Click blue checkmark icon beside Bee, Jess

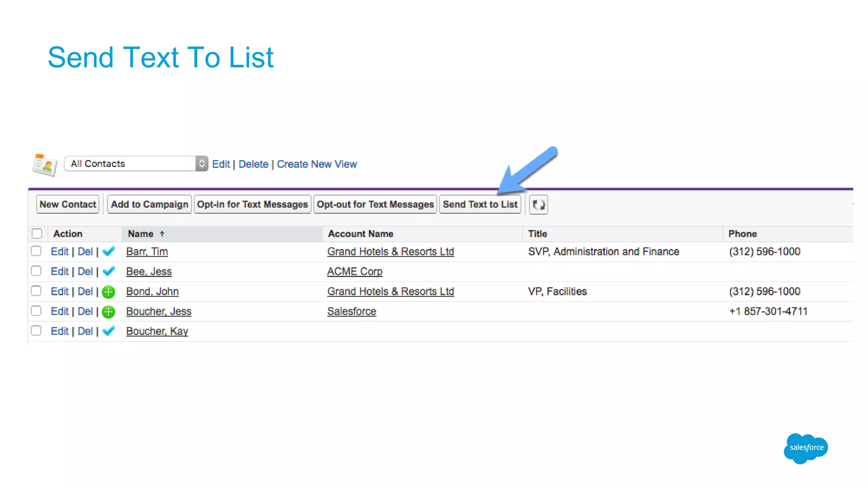(x=109, y=271)
